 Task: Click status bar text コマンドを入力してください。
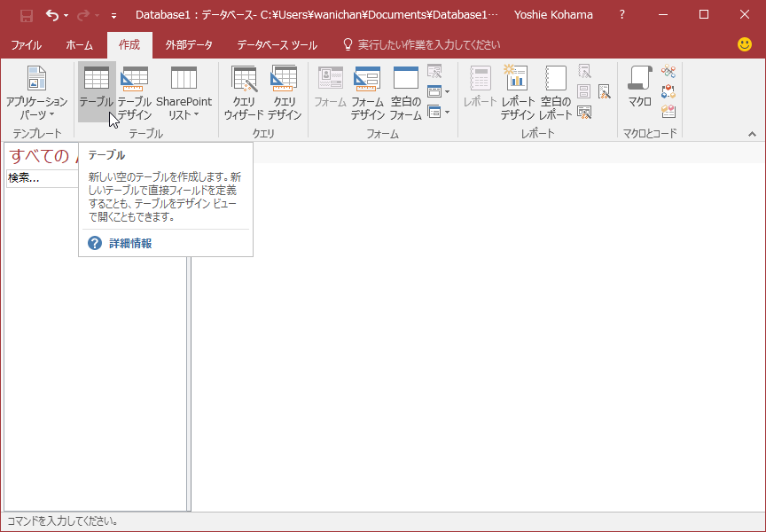point(63,521)
